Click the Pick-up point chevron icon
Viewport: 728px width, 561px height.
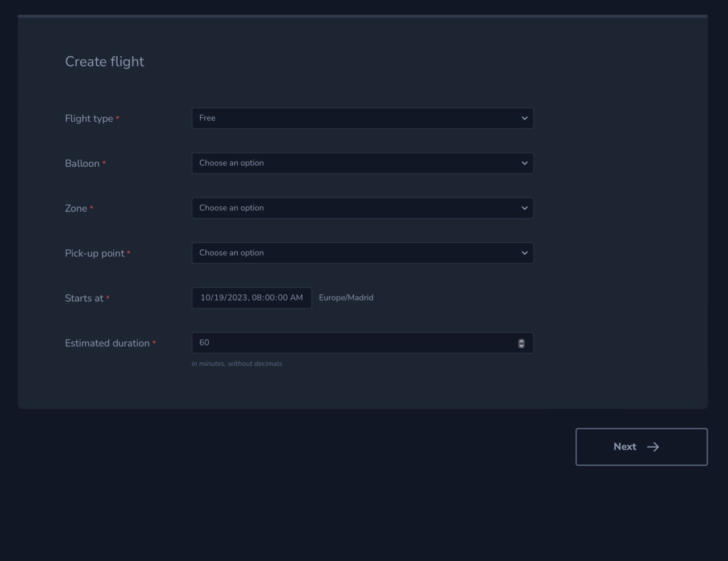coord(524,253)
